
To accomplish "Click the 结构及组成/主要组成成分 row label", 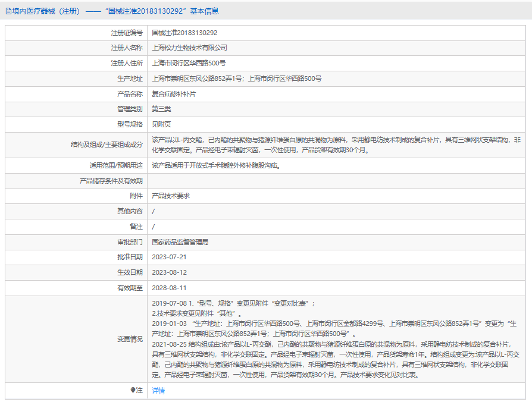I will (x=107, y=145).
